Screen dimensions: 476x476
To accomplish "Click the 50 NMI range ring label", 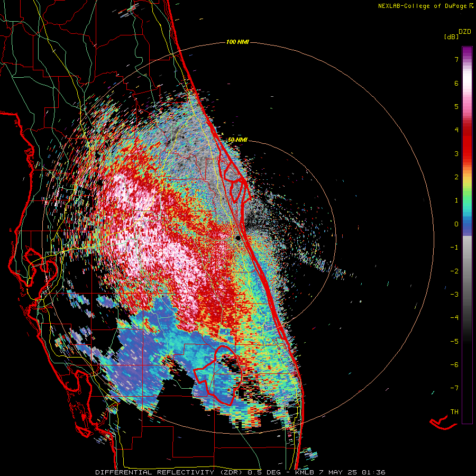I will point(237,140).
